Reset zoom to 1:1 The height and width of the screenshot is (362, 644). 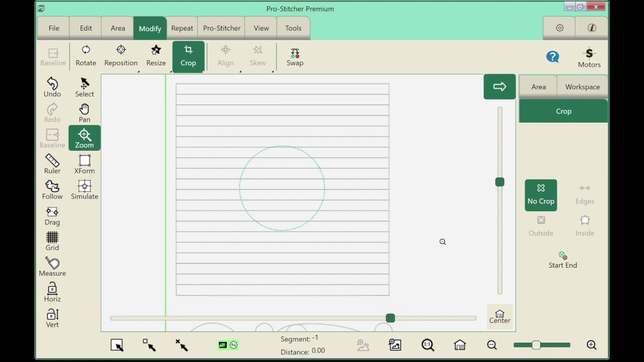tap(427, 345)
